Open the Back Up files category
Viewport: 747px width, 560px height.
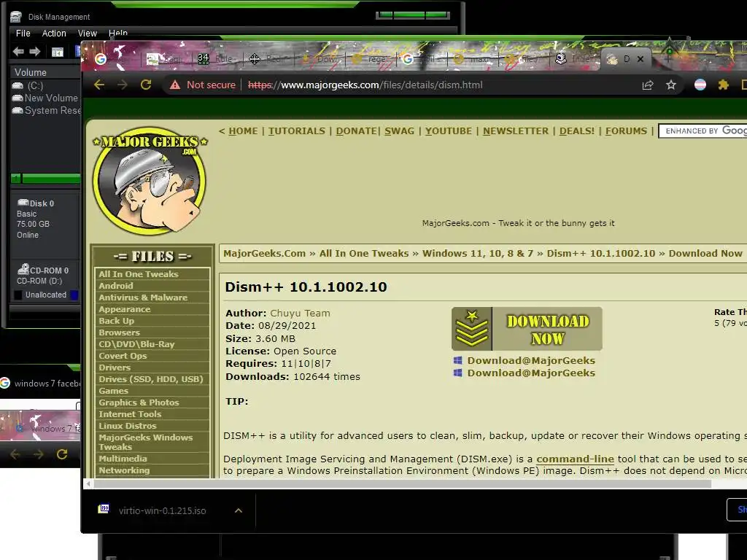tap(116, 321)
